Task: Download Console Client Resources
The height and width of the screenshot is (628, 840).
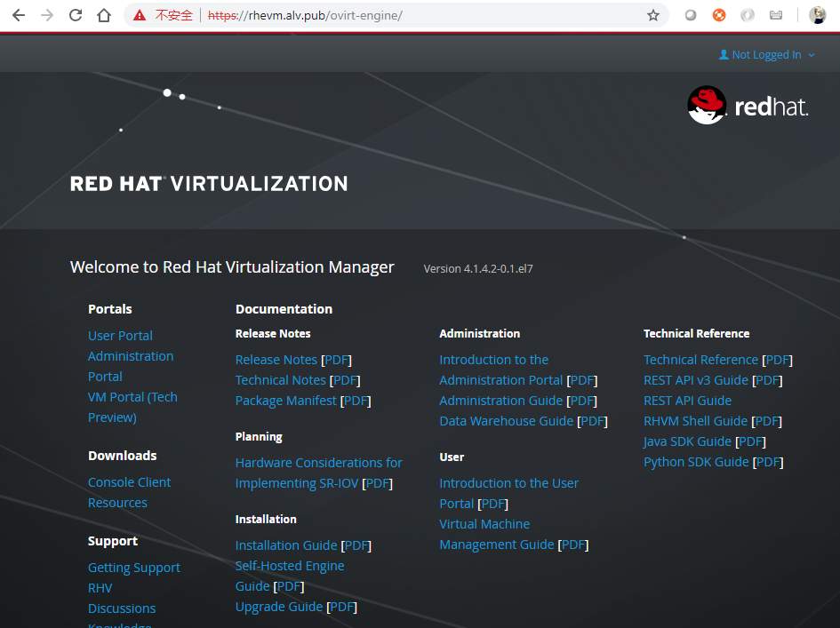Action: (129, 493)
